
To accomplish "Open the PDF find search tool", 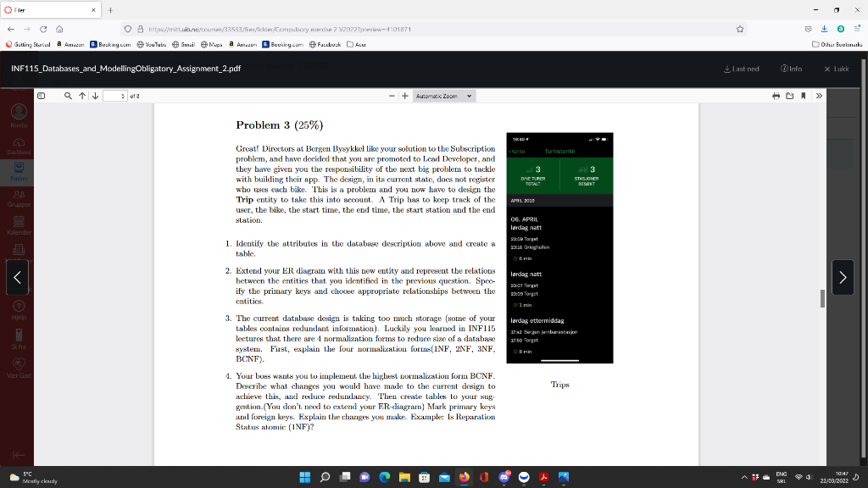I will click(68, 96).
